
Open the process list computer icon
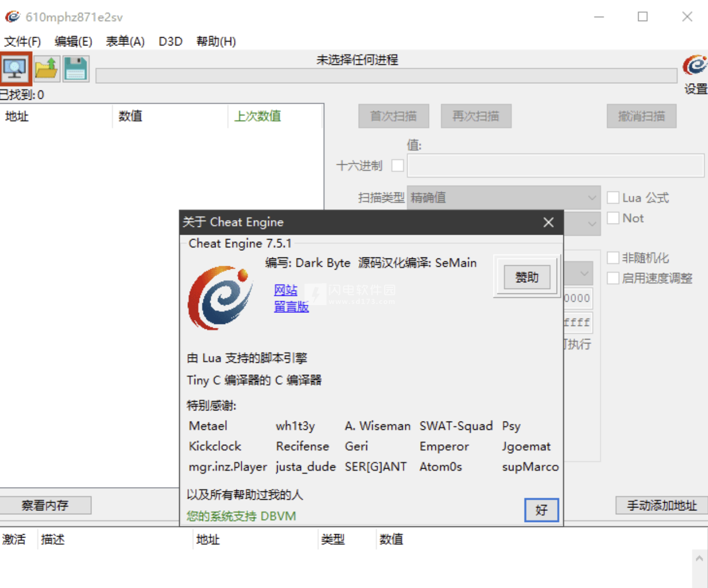pyautogui.click(x=15, y=68)
